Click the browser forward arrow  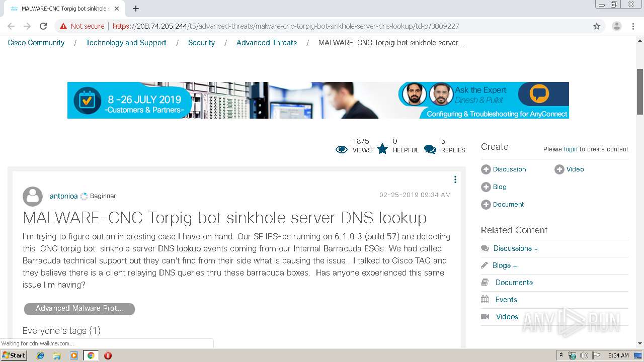[x=27, y=26]
